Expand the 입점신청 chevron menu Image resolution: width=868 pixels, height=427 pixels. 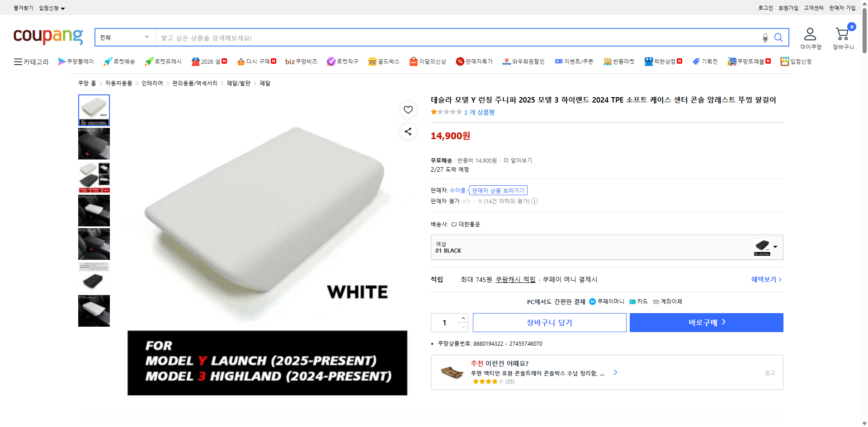coord(63,7)
